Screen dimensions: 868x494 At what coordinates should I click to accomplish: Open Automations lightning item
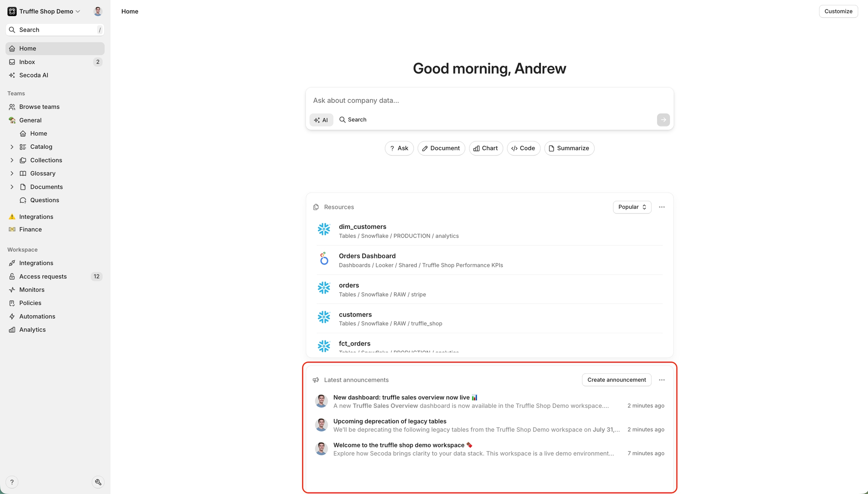37,316
